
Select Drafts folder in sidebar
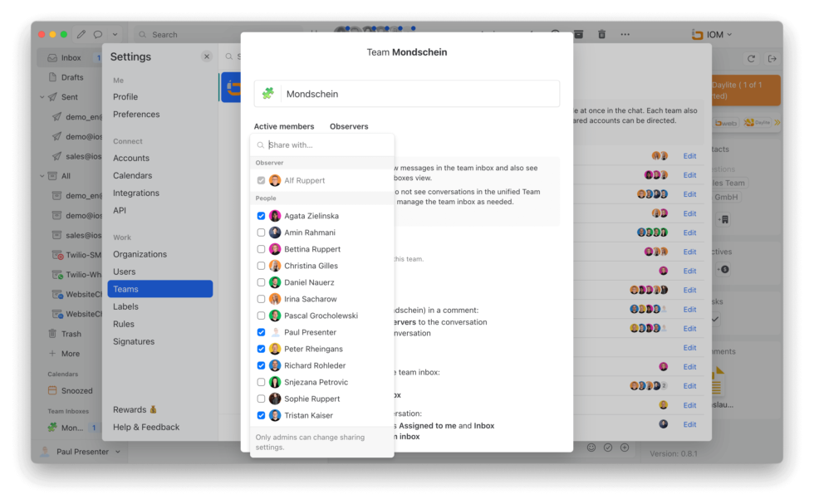pos(72,77)
